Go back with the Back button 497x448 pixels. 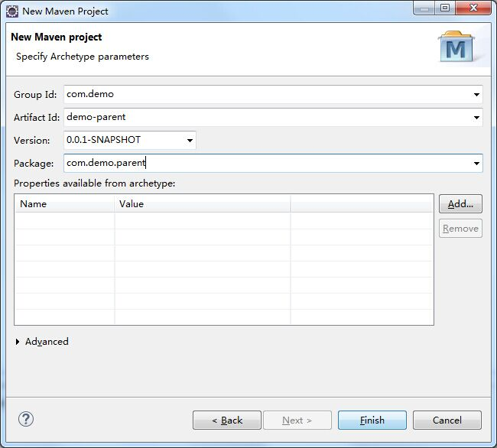click(x=227, y=420)
